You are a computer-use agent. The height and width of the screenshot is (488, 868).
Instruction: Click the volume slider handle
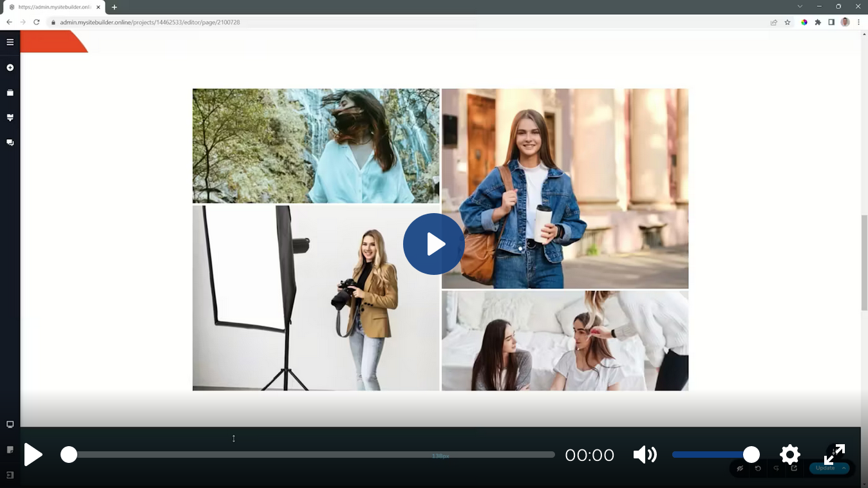click(751, 455)
